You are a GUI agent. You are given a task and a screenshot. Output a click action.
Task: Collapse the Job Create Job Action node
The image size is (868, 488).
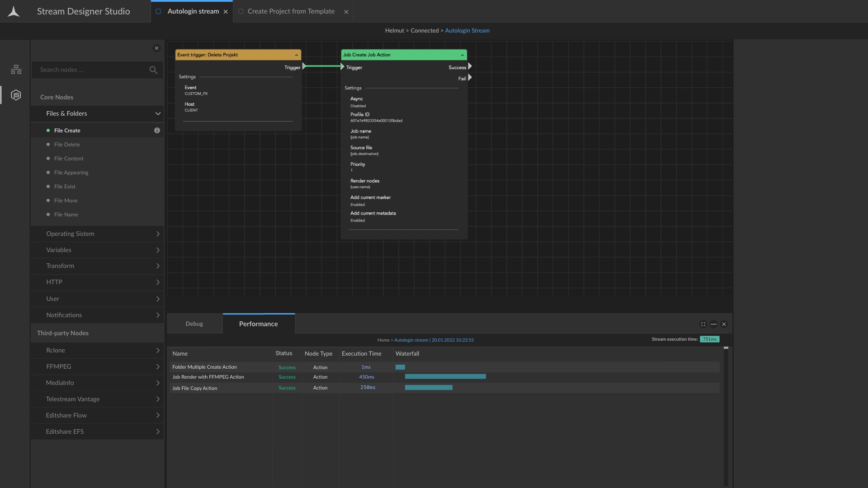pyautogui.click(x=462, y=55)
